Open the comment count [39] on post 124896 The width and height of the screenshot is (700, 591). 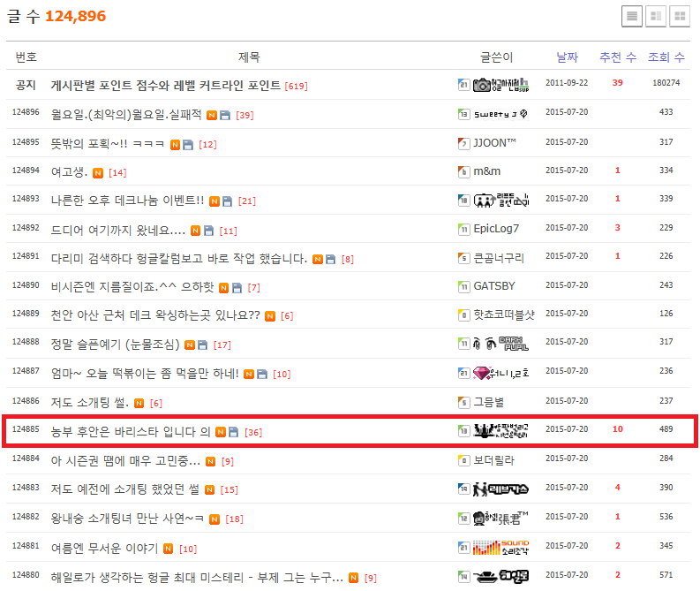(x=245, y=115)
